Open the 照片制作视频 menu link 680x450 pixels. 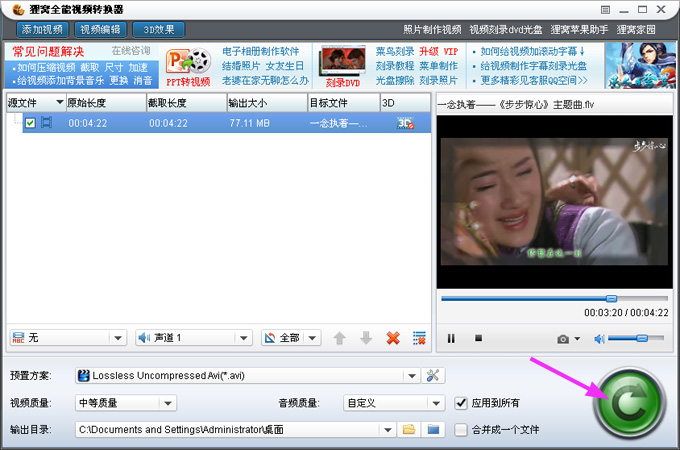[x=432, y=29]
